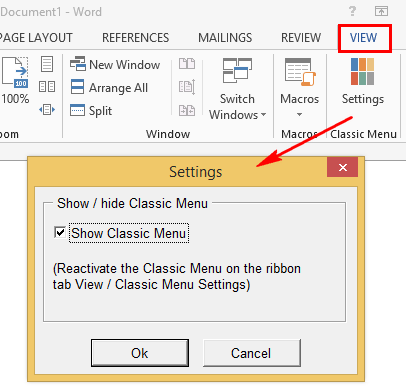Dismiss the dialog with Cancel
This screenshot has width=406, height=389.
coord(252,353)
